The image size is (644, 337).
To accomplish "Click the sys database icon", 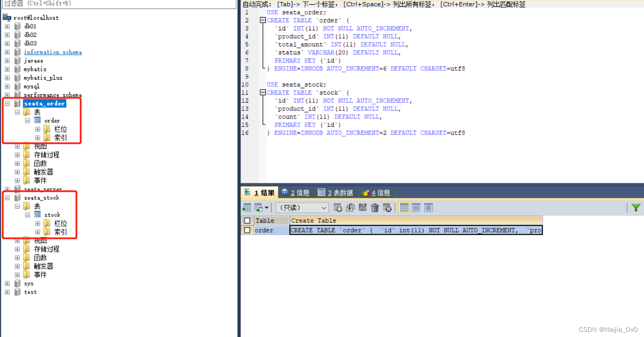I will [18, 283].
